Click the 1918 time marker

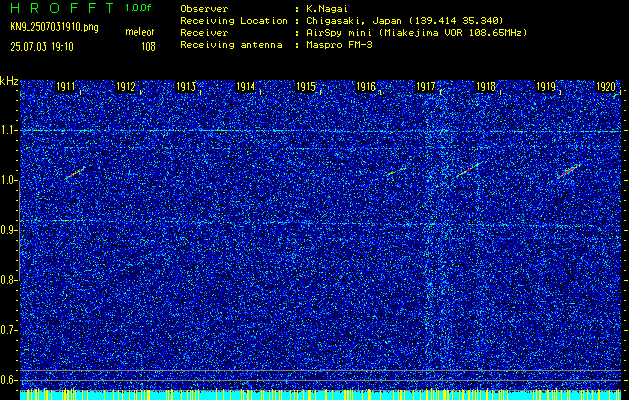click(486, 87)
